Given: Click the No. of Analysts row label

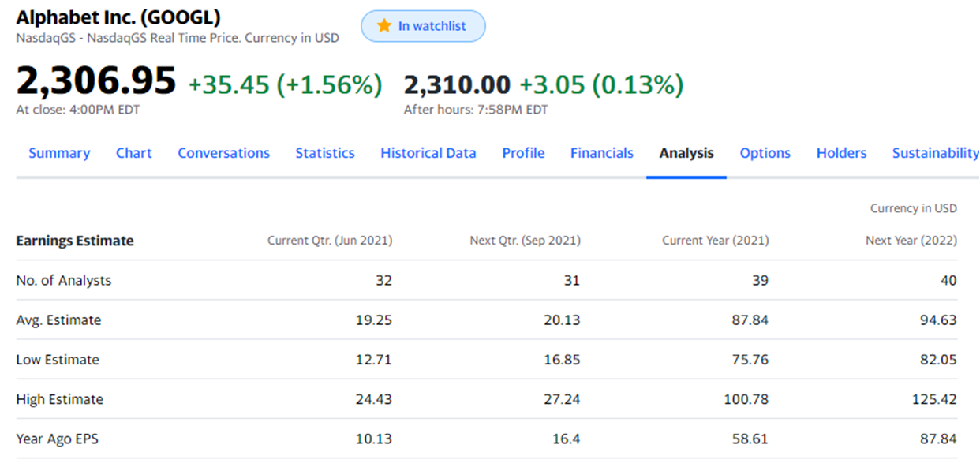Looking at the screenshot, I should pyautogui.click(x=64, y=280).
